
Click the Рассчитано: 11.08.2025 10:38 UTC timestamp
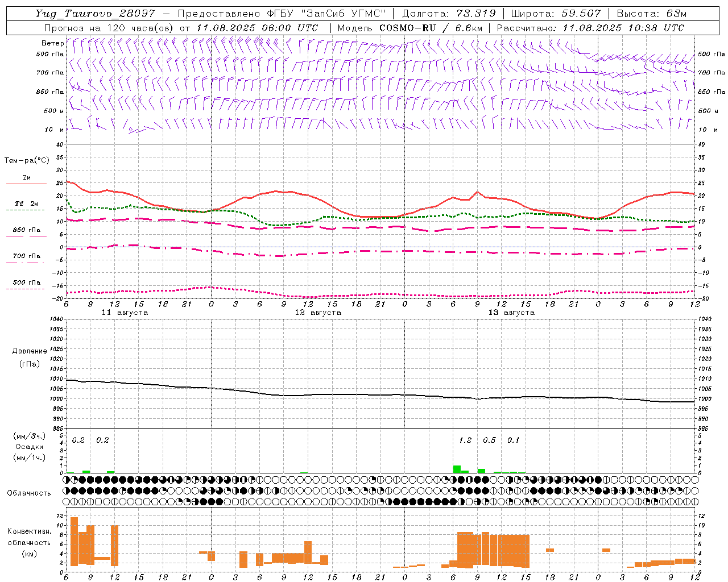[x=591, y=28]
